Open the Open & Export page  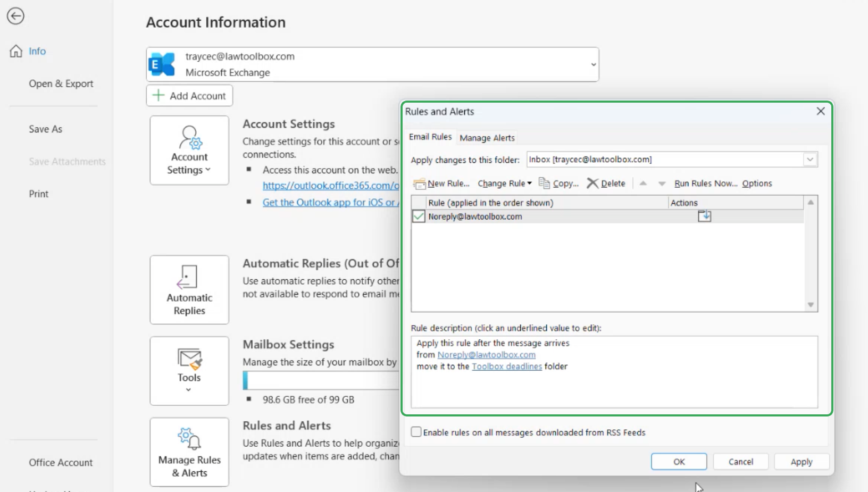click(x=61, y=84)
